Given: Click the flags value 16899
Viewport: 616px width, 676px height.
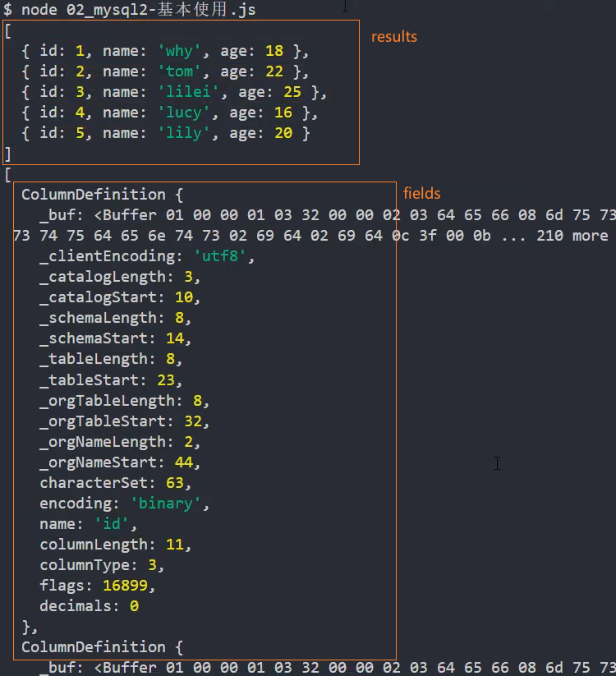Looking at the screenshot, I should point(128,586).
